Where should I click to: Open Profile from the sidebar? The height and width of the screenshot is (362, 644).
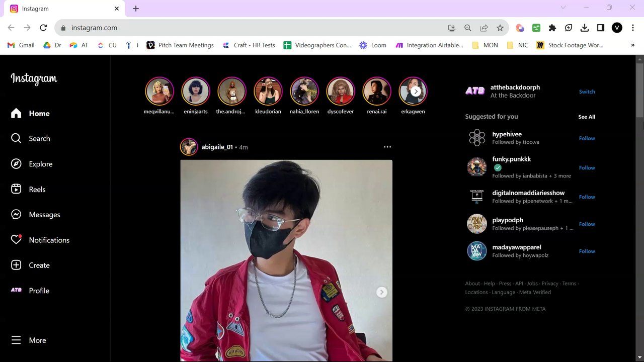coord(30,290)
